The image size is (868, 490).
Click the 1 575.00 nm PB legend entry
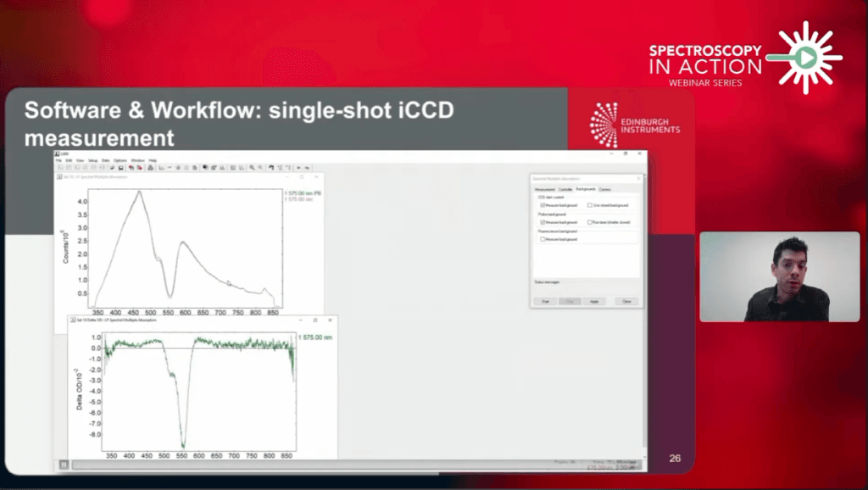tap(303, 193)
